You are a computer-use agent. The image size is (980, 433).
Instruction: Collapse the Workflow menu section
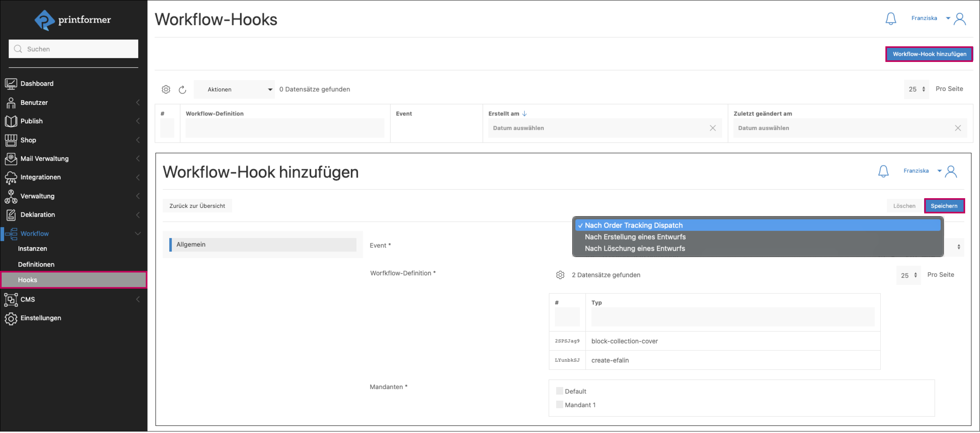[x=138, y=234]
